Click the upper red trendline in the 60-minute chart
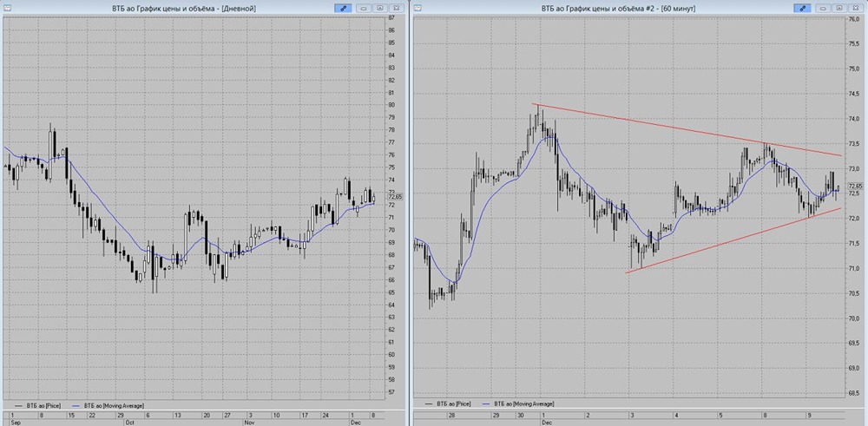Screen dimensions: 868x426 click(687, 129)
